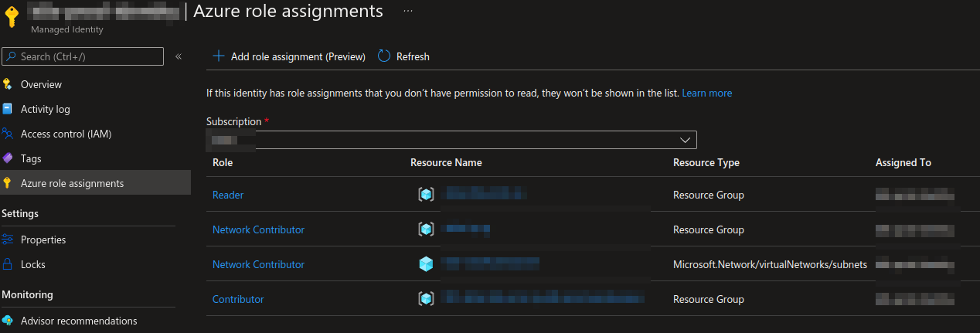The image size is (980, 333).
Task: Click the subnet cube icon in the Microsoft.Network row
Action: [426, 264]
